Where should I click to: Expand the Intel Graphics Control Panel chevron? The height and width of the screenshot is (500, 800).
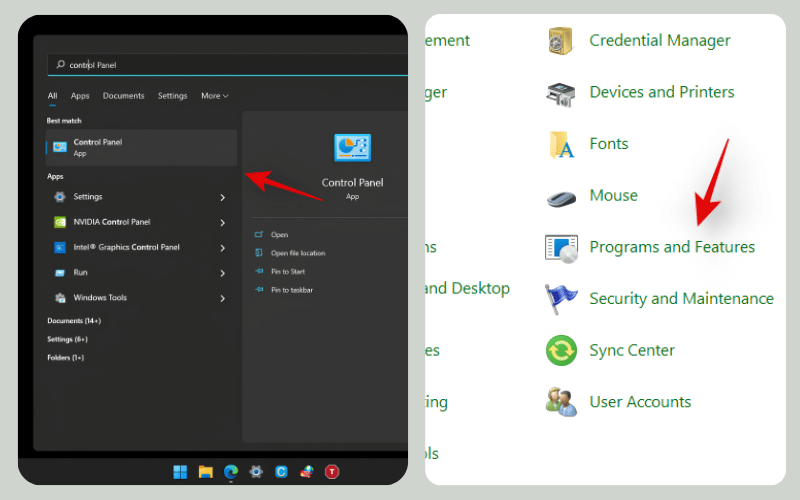coord(222,248)
